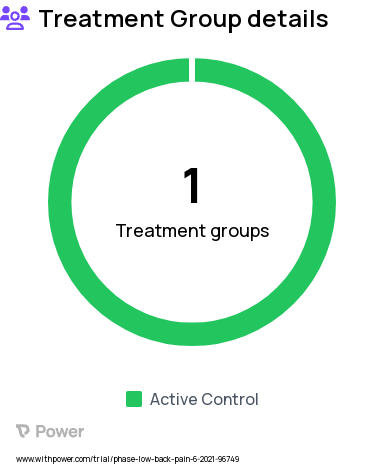This screenshot has width=384, height=465.
Task: Select the "Treatment Group details" heading
Action: click(184, 19)
